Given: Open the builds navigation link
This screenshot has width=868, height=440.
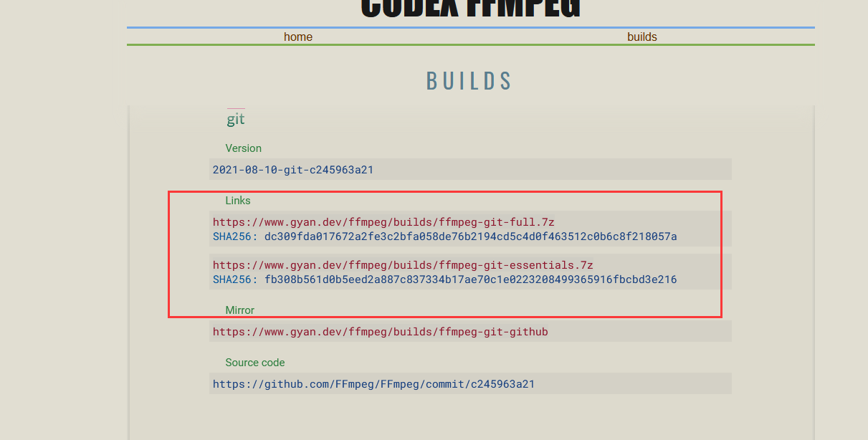Looking at the screenshot, I should tap(642, 37).
